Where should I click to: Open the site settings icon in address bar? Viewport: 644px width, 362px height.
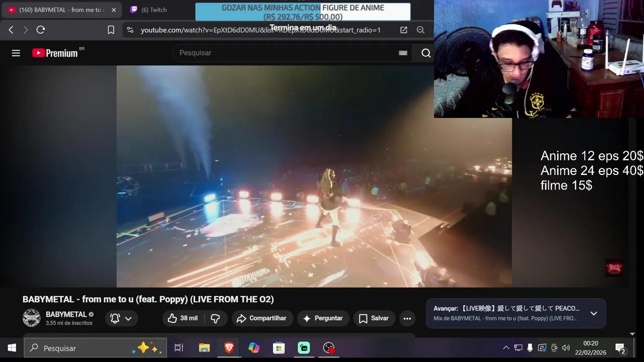click(130, 30)
